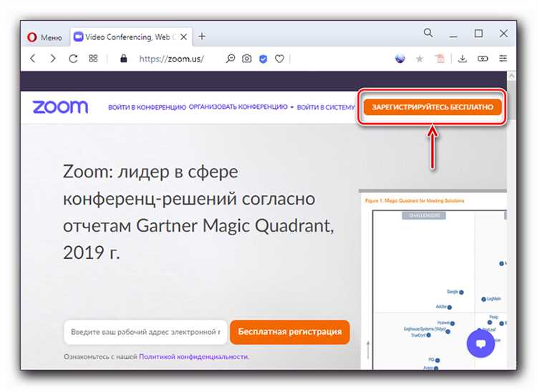Expand ОРГАНИЗОВАТЬ КОНФЕРЕНЦИЮ dropdown
The image size is (537, 392).
tap(241, 107)
